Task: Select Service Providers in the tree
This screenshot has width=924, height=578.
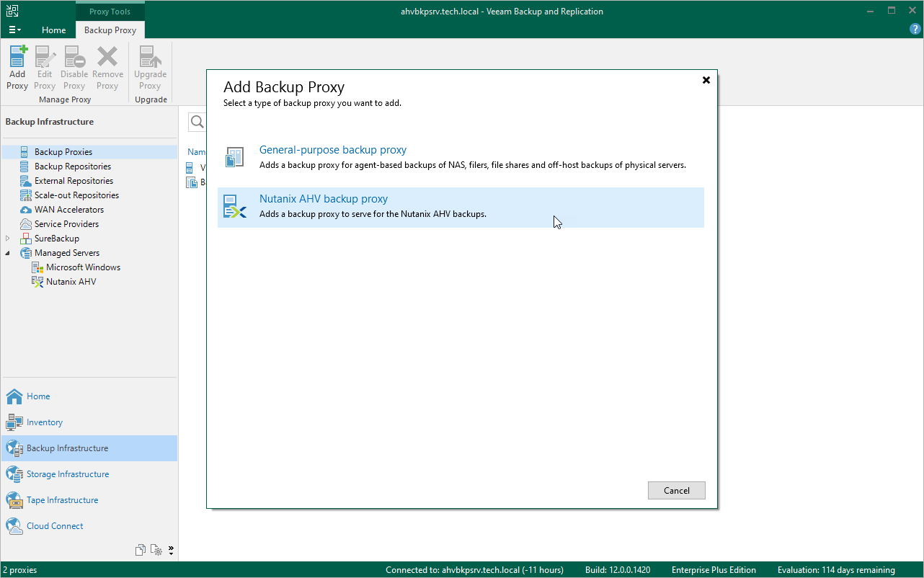Action: (x=66, y=224)
